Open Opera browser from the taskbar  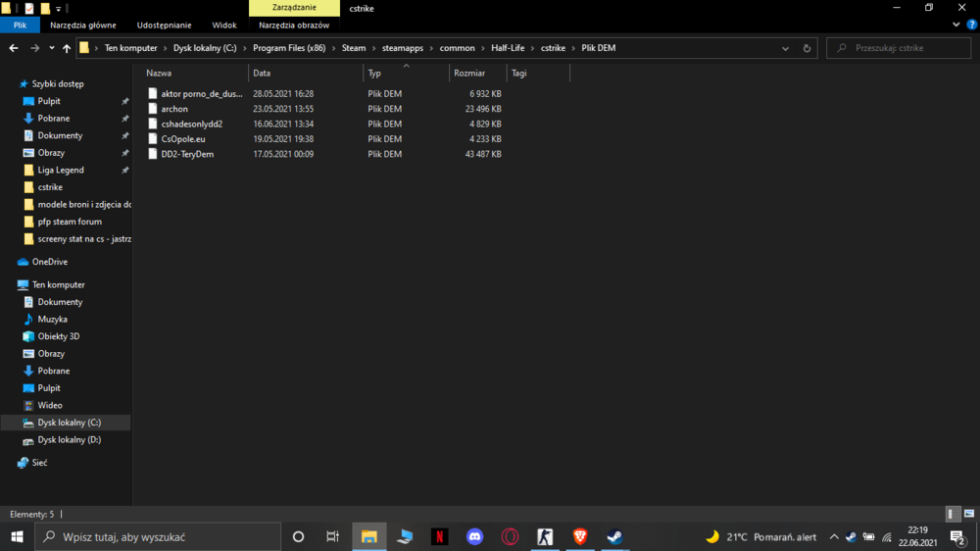[x=510, y=536]
